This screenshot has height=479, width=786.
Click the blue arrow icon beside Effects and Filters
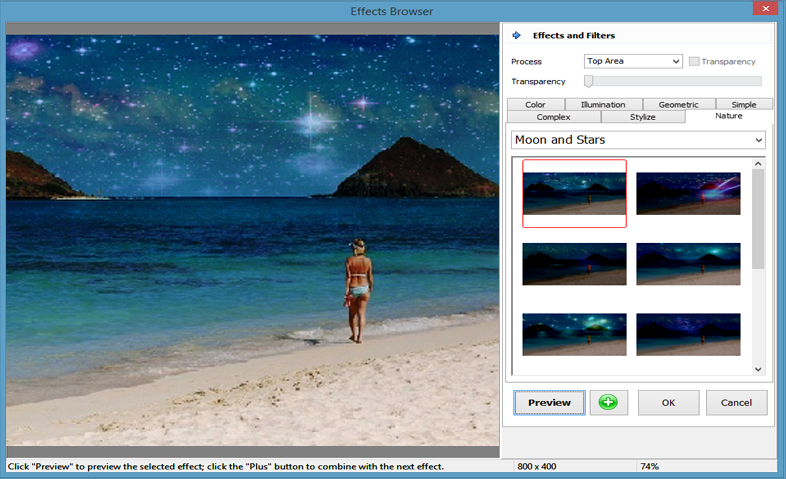[x=516, y=35]
